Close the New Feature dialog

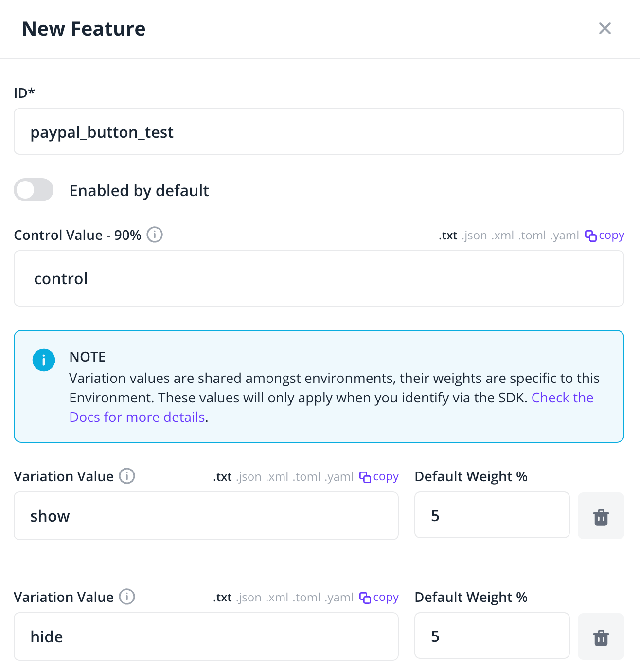pos(604,28)
